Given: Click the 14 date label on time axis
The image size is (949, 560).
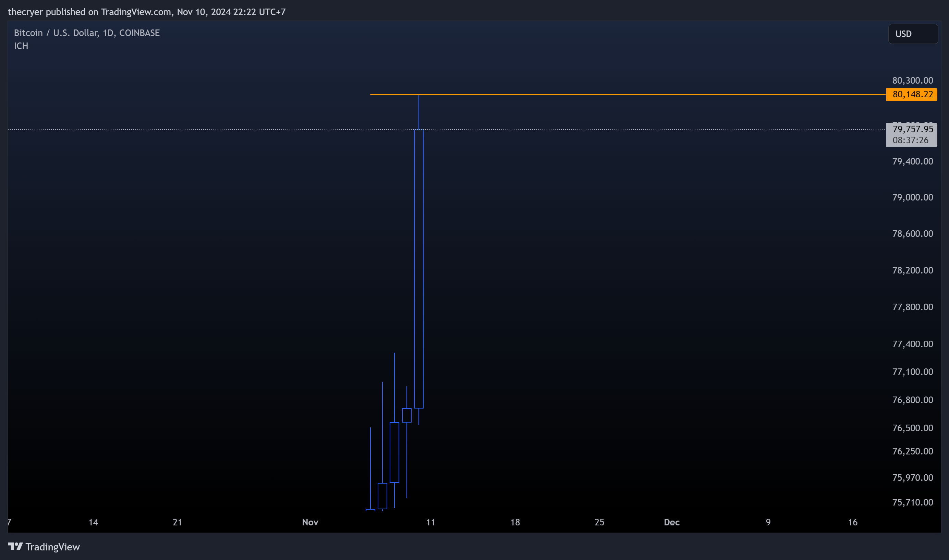Looking at the screenshot, I should (x=93, y=522).
